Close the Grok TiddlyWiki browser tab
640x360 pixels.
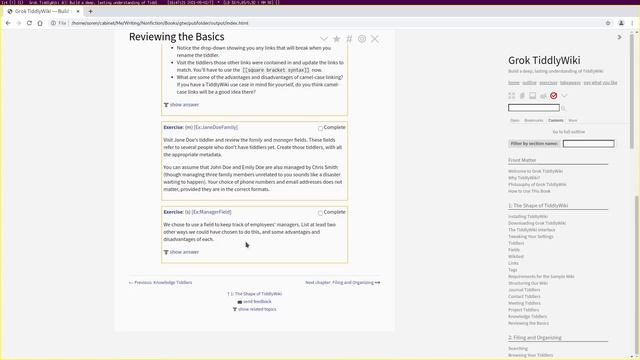(x=78, y=11)
